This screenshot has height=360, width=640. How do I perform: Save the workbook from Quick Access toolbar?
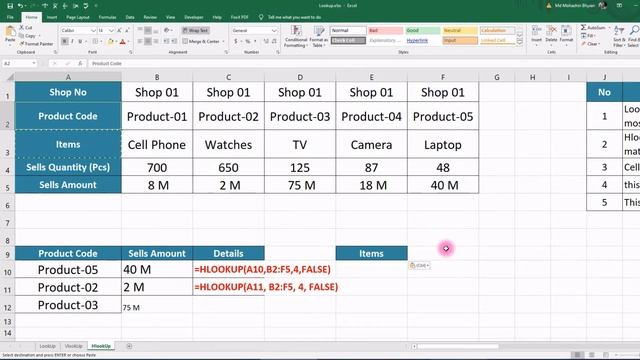click(x=10, y=6)
